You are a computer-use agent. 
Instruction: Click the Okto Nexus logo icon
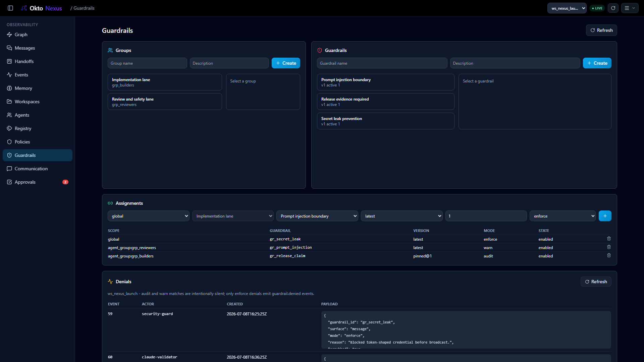[x=24, y=8]
